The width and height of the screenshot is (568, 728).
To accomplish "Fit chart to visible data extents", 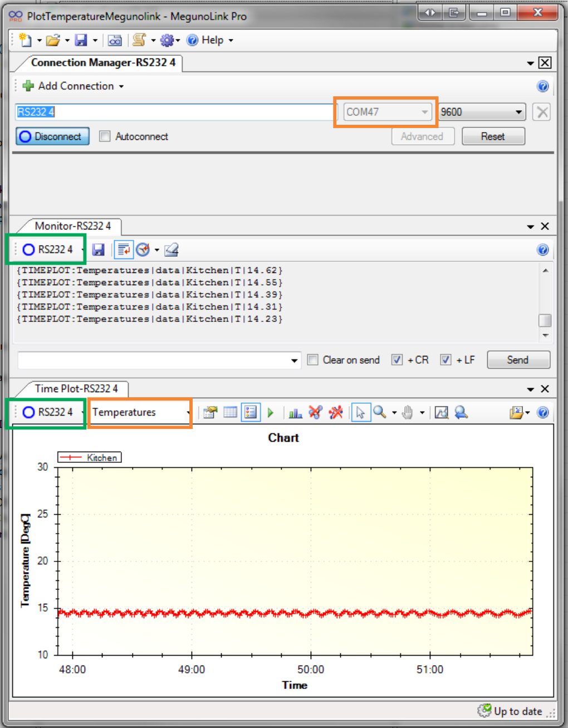I will pyautogui.click(x=442, y=412).
